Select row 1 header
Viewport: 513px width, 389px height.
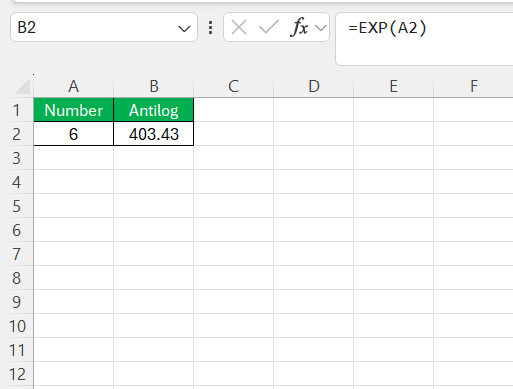[17, 110]
